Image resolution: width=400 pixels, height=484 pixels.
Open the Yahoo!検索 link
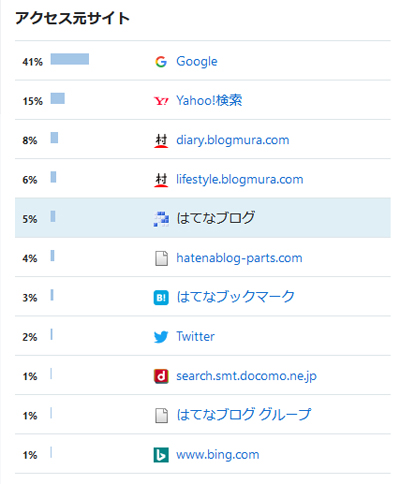(x=209, y=101)
